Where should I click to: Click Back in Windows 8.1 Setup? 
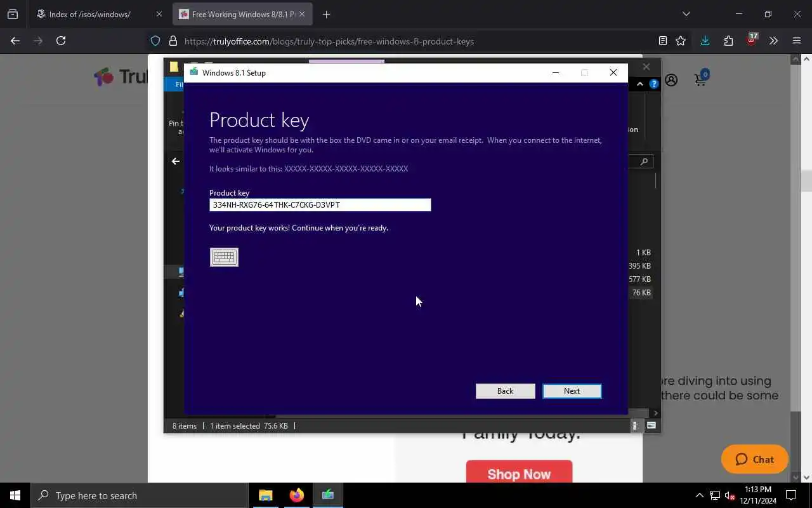click(x=505, y=391)
